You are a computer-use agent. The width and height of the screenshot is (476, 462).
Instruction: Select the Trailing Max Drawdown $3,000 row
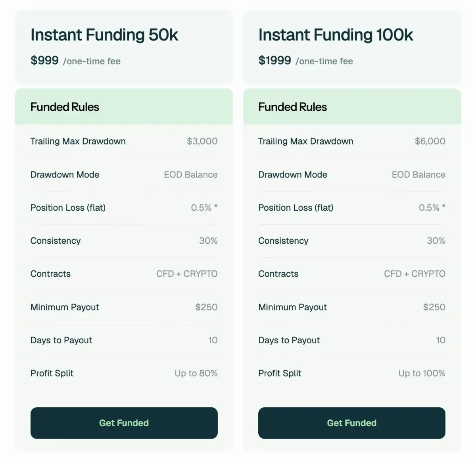pos(124,141)
